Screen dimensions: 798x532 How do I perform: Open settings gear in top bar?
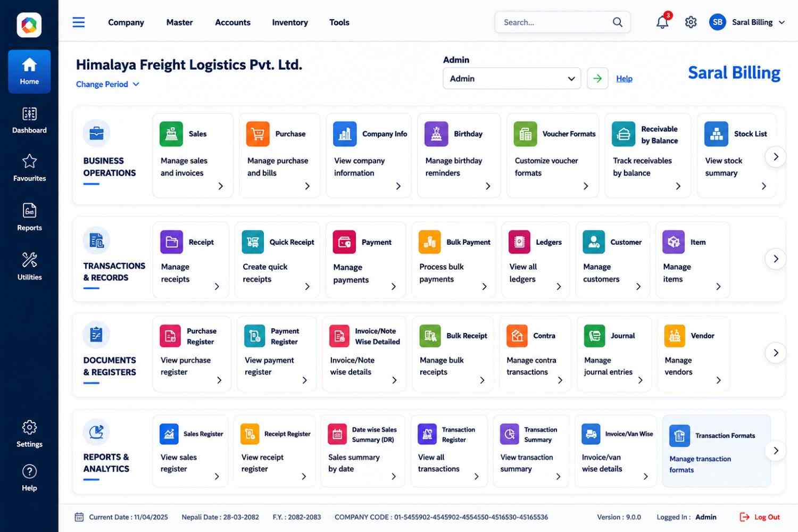pyautogui.click(x=691, y=22)
